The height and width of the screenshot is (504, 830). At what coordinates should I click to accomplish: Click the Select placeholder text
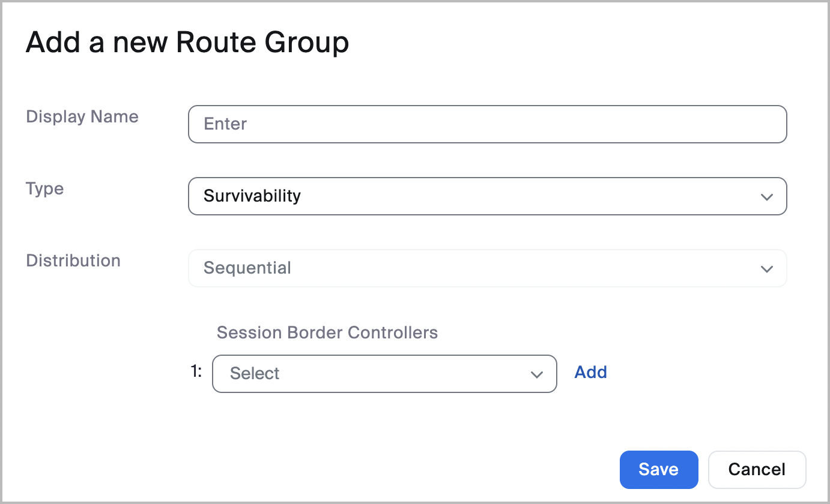click(255, 374)
